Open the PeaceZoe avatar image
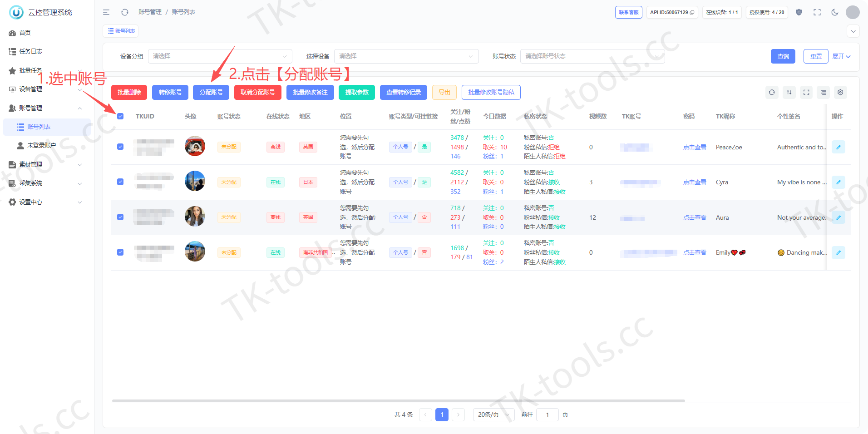The height and width of the screenshot is (434, 868). (195, 146)
